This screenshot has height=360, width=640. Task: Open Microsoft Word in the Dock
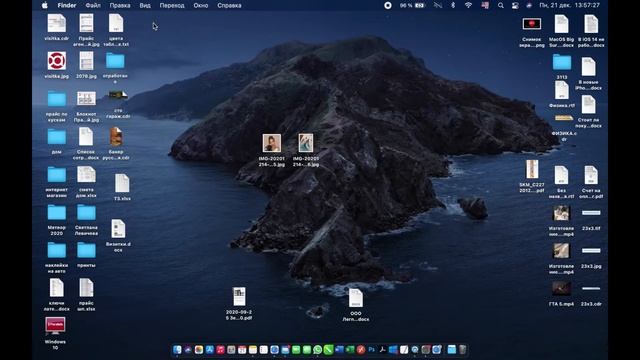[x=339, y=350]
